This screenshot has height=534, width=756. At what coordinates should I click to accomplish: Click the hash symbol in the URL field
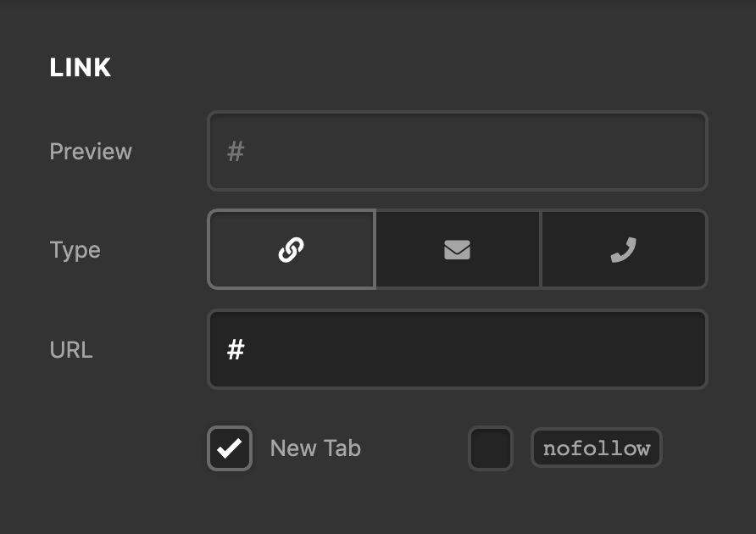[236, 349]
